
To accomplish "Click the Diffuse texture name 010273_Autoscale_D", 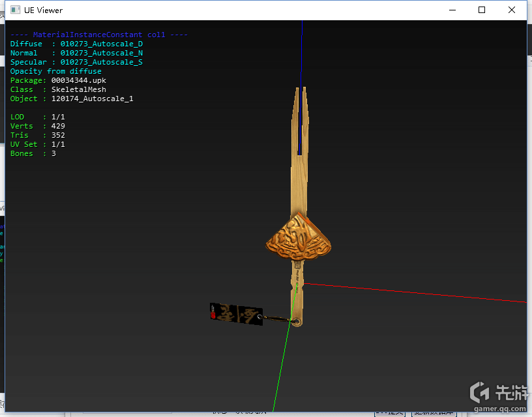I will pos(101,44).
